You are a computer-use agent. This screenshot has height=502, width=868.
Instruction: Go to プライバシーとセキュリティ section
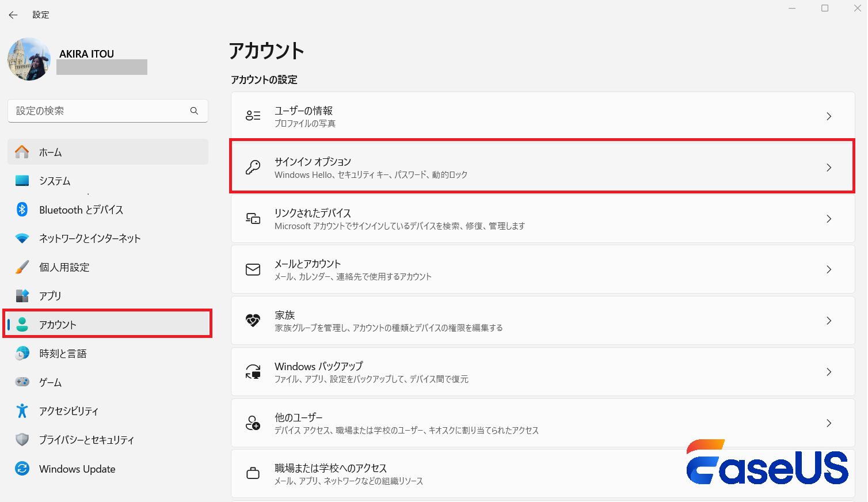click(x=86, y=440)
